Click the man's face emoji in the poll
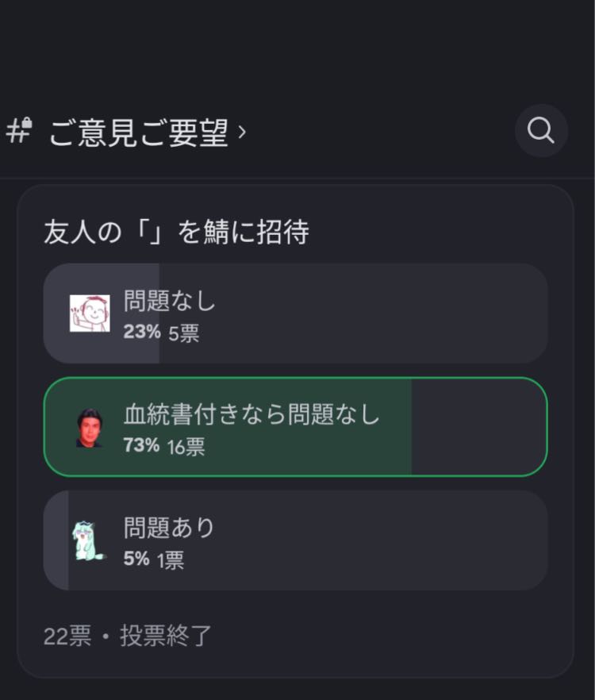Image resolution: width=595 pixels, height=700 pixels. (89, 428)
